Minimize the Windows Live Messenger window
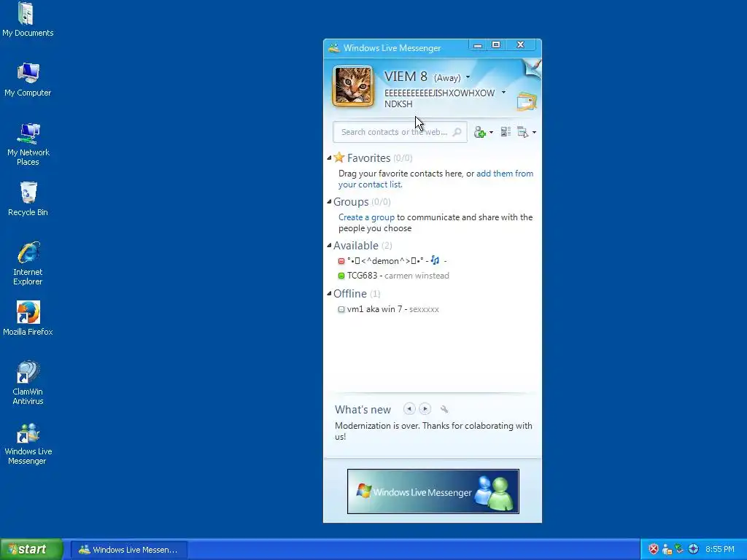Screen dimensions: 747x560 pos(478,44)
